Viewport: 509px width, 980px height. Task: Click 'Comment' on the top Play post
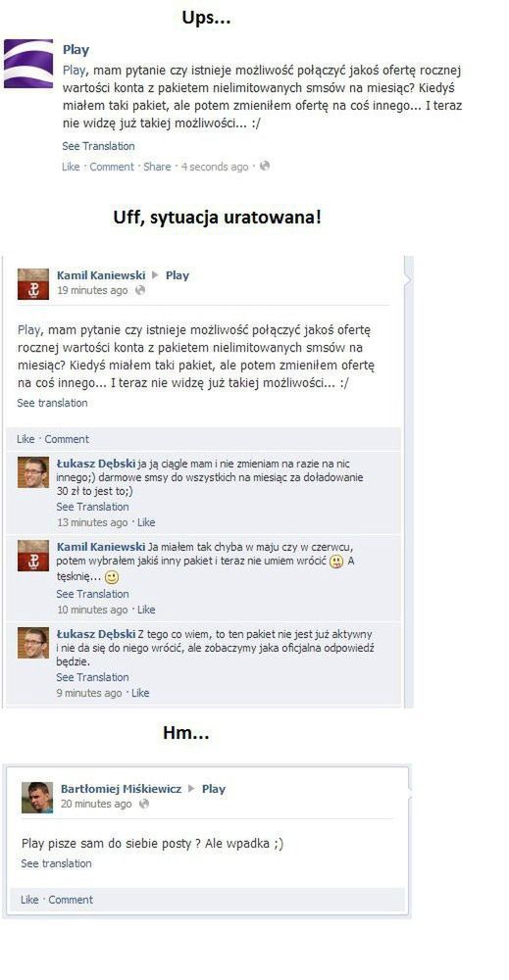112,167
